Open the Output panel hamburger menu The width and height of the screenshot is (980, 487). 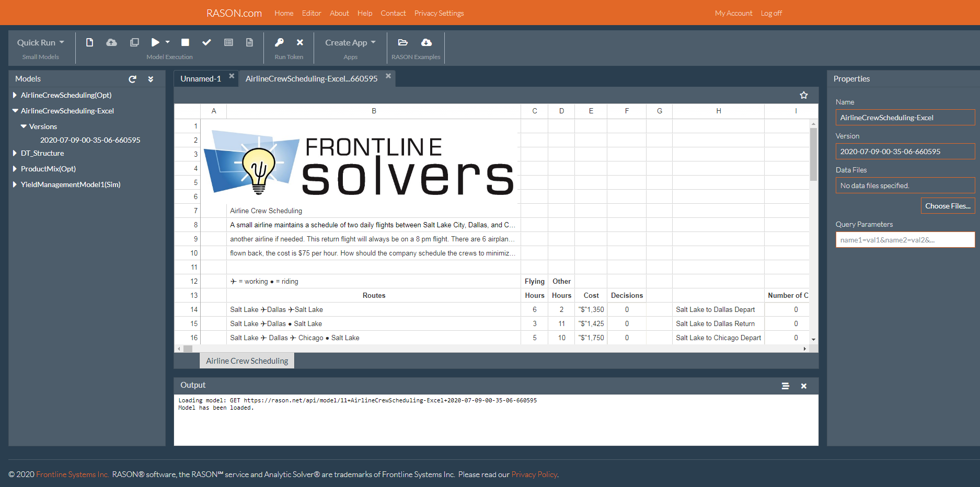(785, 386)
